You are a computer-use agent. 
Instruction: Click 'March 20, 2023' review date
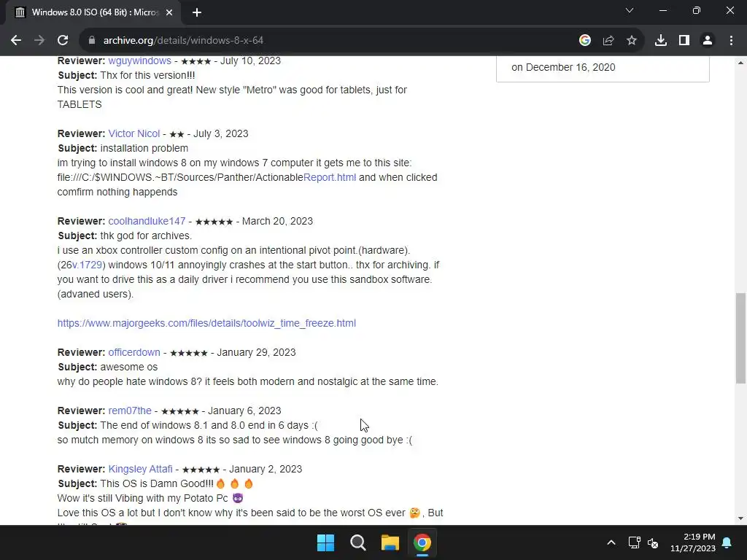coord(277,222)
